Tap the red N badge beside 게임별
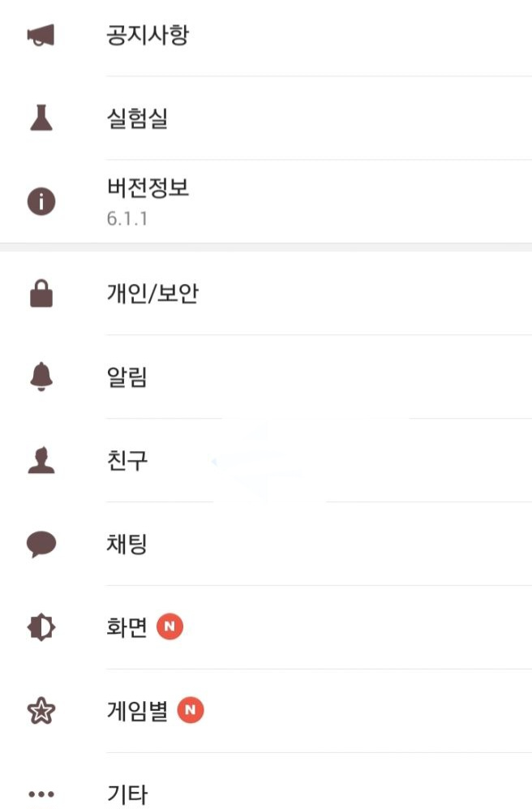Image resolution: width=532 pixels, height=809 pixels. pyautogui.click(x=191, y=711)
